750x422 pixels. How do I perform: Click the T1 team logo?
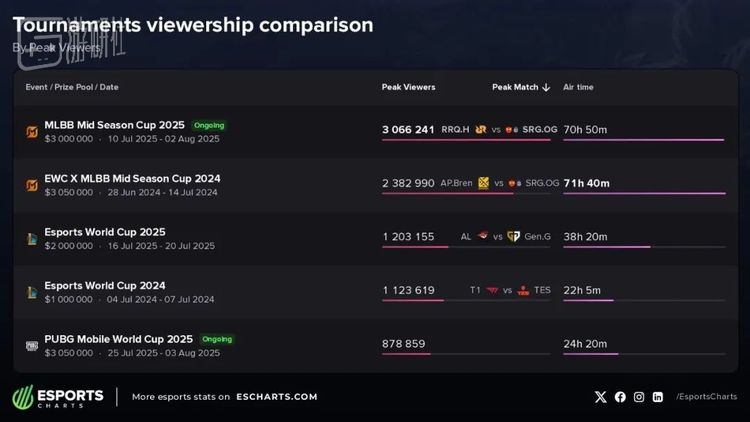pos(492,291)
